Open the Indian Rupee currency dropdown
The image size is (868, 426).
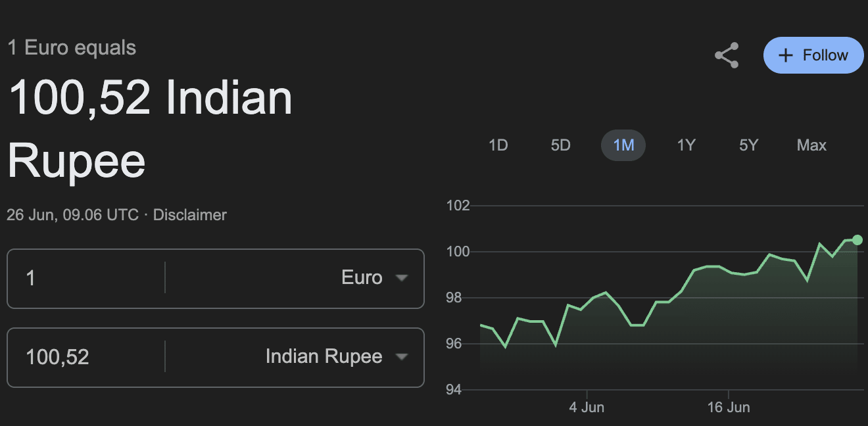coord(324,357)
